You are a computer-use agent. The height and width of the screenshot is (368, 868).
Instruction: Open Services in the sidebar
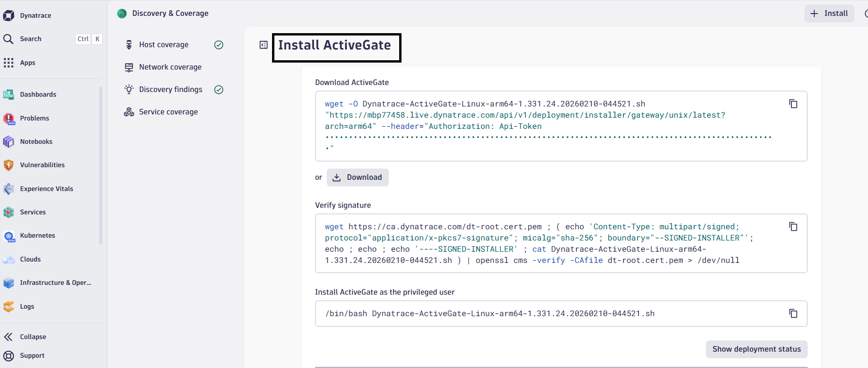tap(33, 212)
